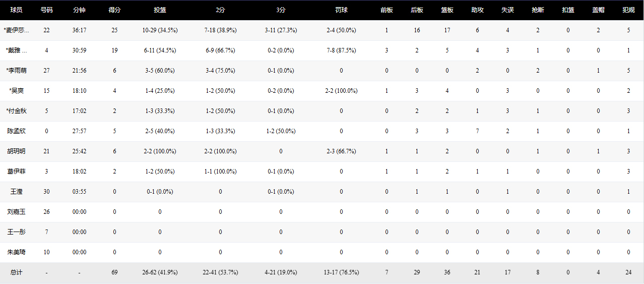Click player name *李雨萌
644x284 pixels.
[17, 71]
